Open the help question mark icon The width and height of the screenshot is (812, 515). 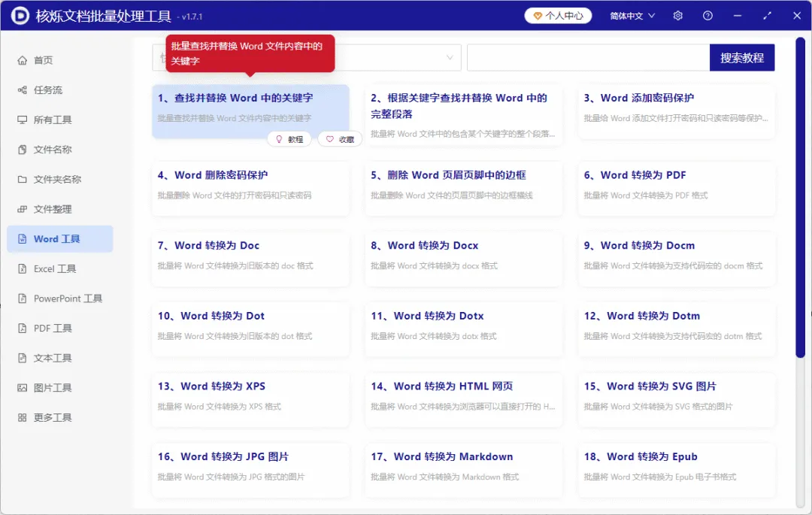pyautogui.click(x=707, y=16)
